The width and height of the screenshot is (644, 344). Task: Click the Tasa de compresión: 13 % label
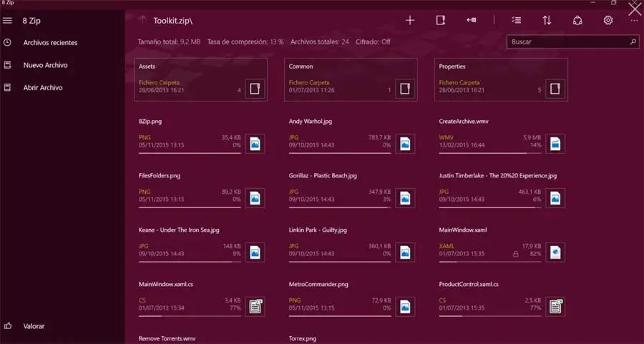click(x=245, y=42)
